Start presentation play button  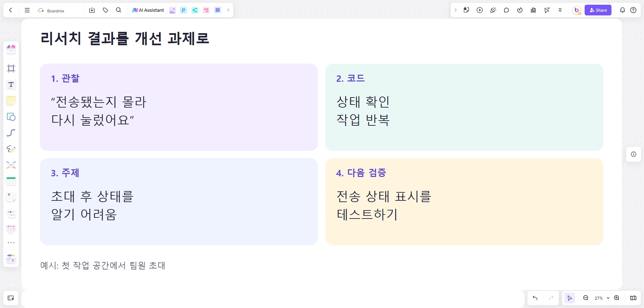480,10
